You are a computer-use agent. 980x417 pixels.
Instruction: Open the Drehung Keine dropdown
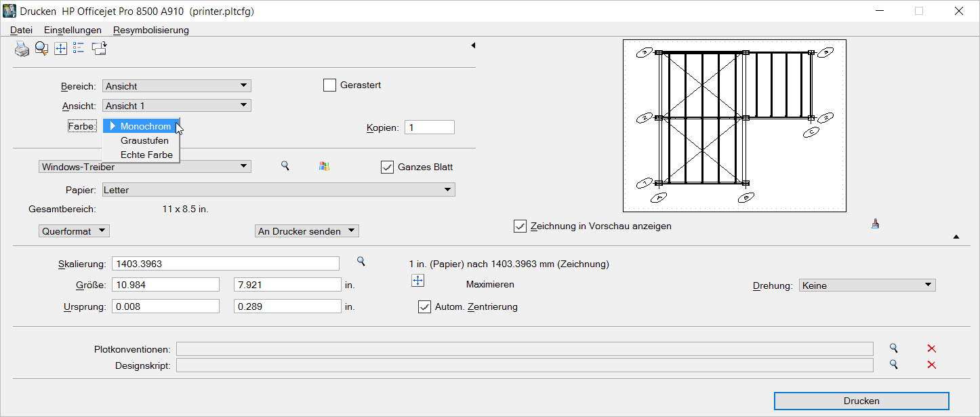point(867,285)
